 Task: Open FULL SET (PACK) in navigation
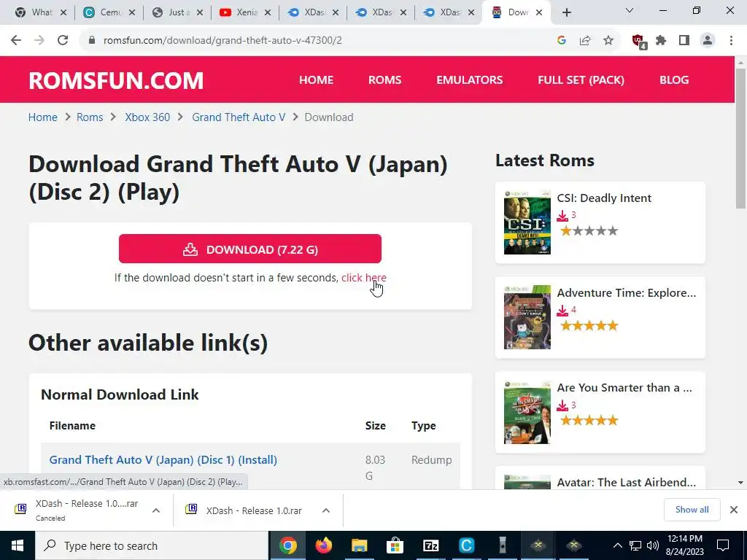click(581, 80)
